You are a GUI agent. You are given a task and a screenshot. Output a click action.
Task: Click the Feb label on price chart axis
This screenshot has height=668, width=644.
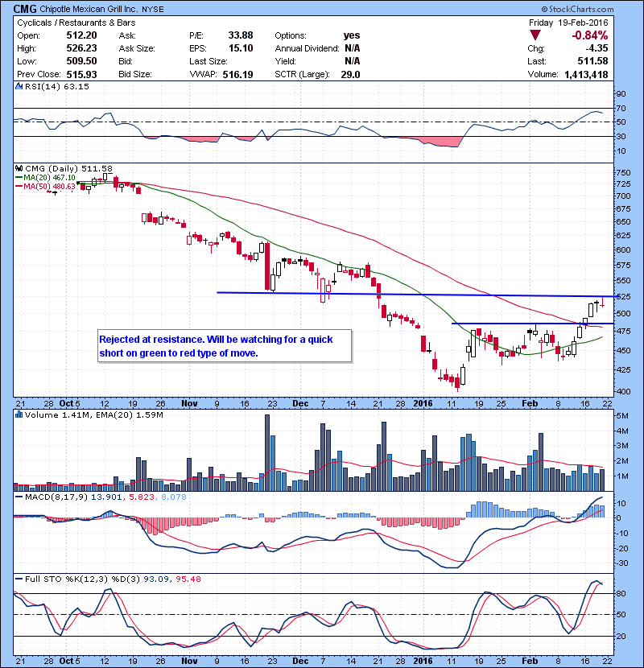(x=530, y=403)
